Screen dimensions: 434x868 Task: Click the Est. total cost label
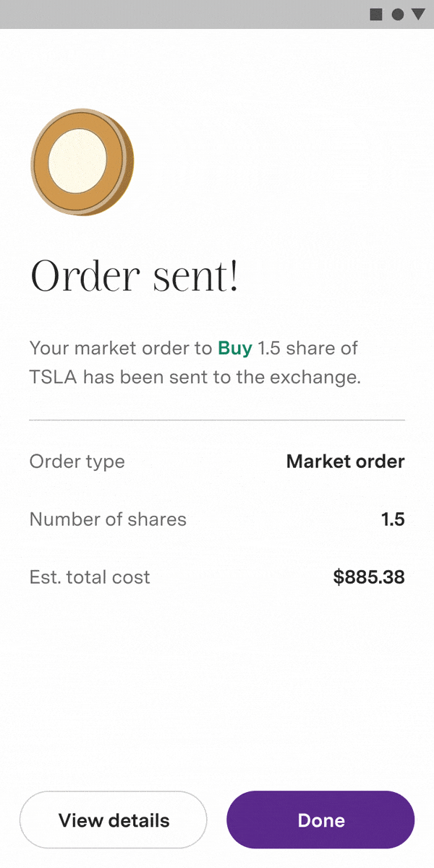(x=90, y=577)
